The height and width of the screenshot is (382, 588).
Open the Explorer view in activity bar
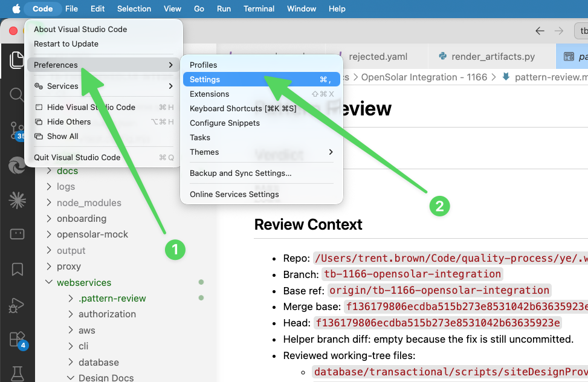(x=17, y=60)
